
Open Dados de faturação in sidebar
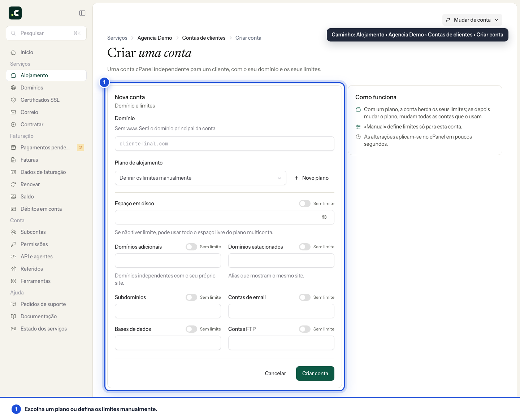46,172
